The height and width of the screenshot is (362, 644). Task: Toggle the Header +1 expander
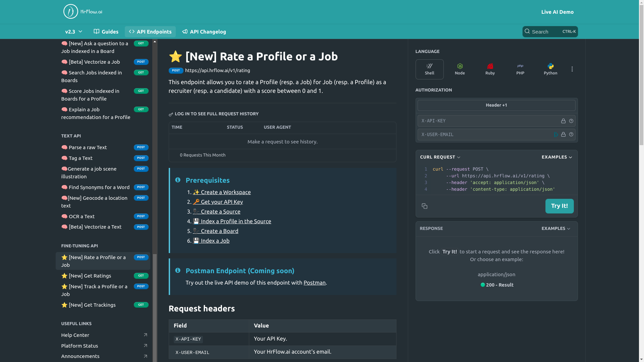coord(496,105)
